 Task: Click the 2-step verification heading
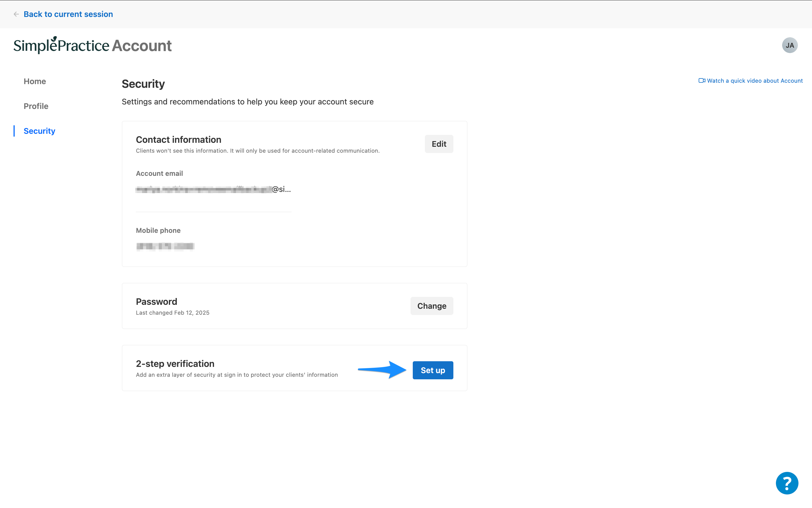(175, 364)
